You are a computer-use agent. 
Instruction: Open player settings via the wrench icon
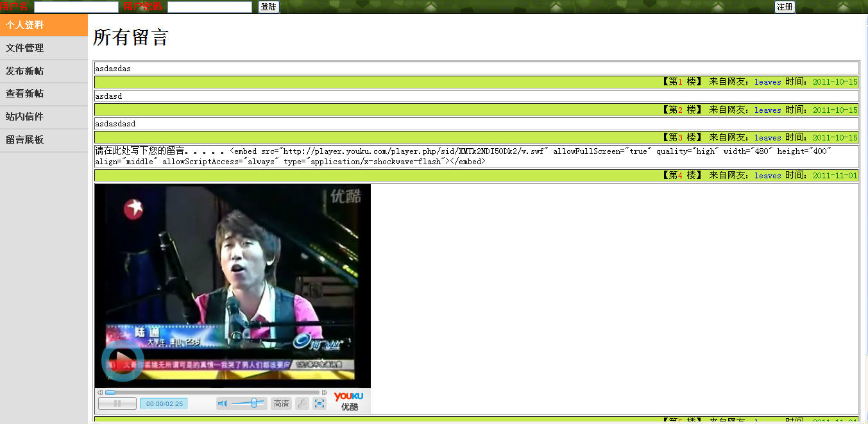click(302, 403)
